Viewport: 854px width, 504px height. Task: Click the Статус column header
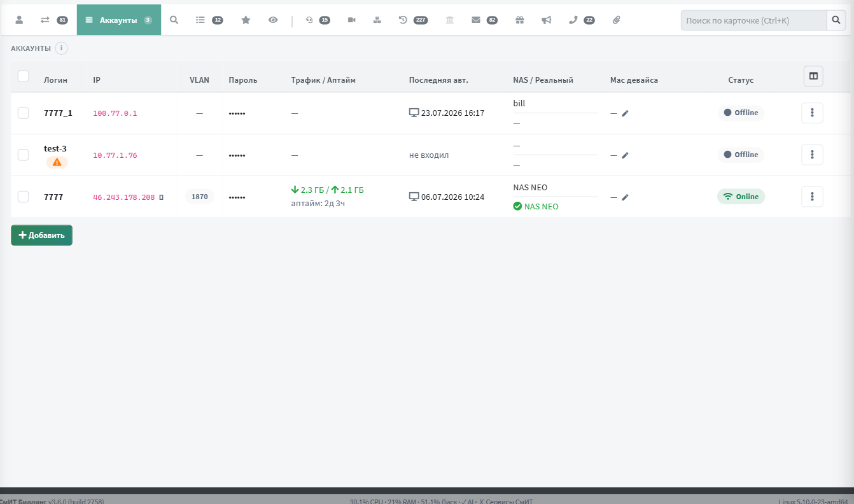(741, 80)
